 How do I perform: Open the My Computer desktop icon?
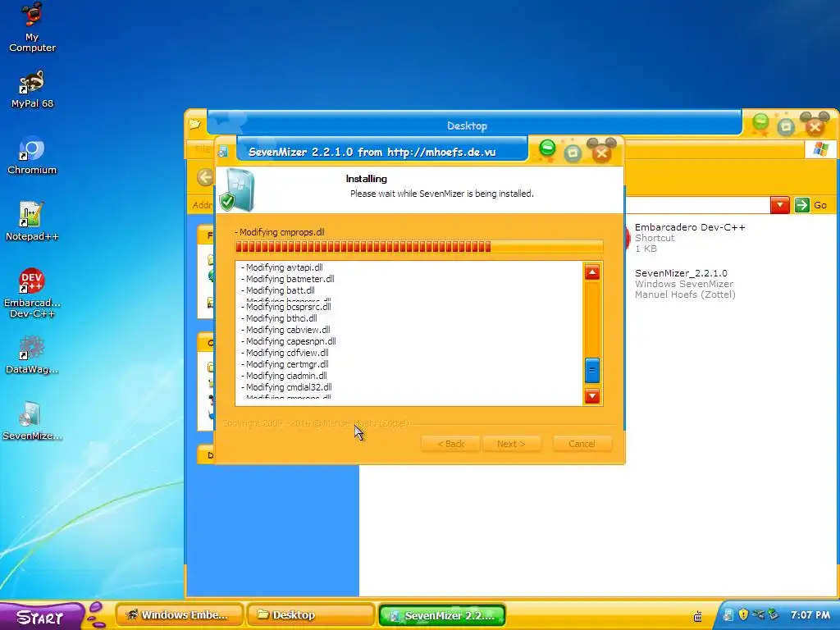pos(32,28)
